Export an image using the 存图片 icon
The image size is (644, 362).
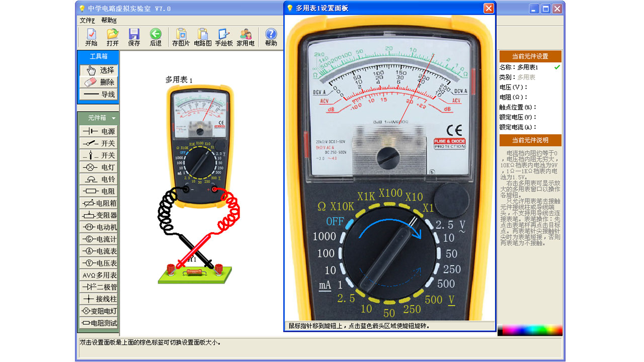181,37
